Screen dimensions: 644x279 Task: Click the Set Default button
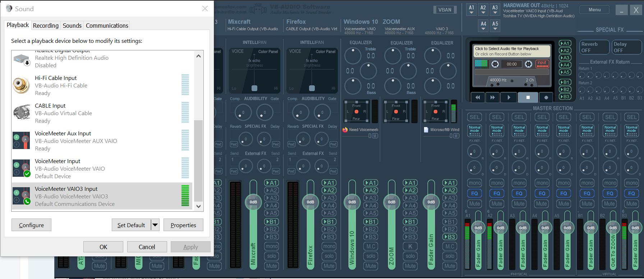(131, 225)
